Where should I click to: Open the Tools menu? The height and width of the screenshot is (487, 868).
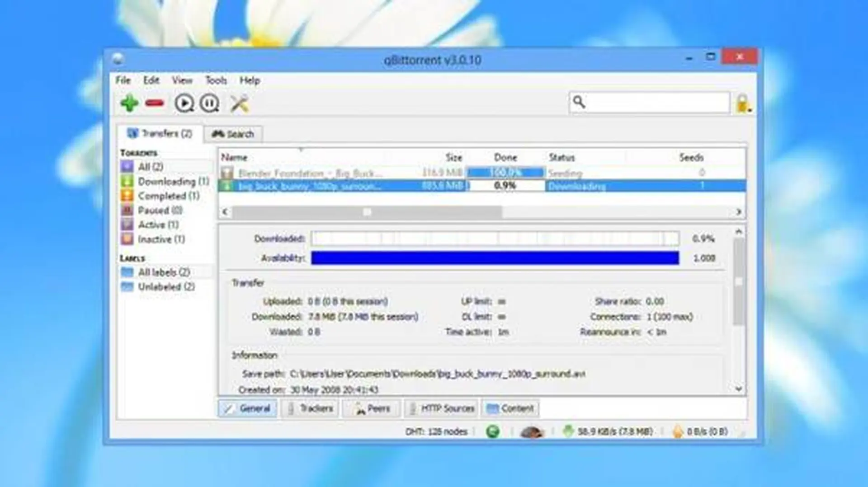click(216, 80)
